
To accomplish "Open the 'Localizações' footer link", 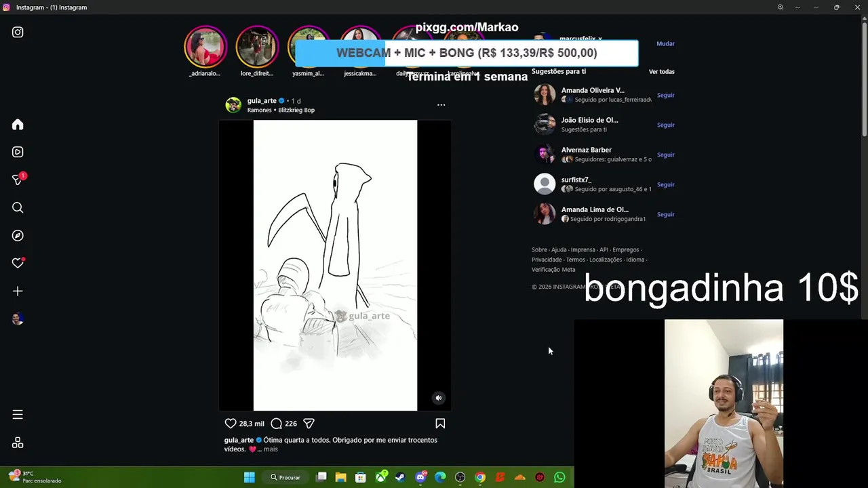I will click(x=606, y=260).
